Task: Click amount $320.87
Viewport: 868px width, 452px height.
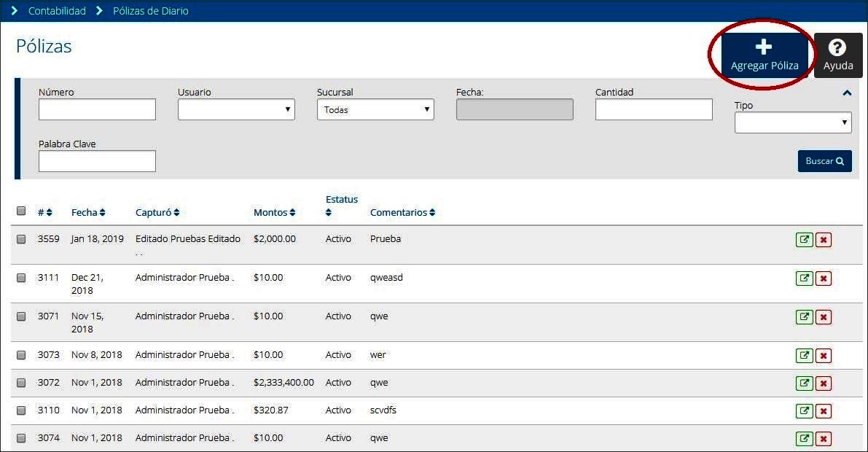Action: 270,410
